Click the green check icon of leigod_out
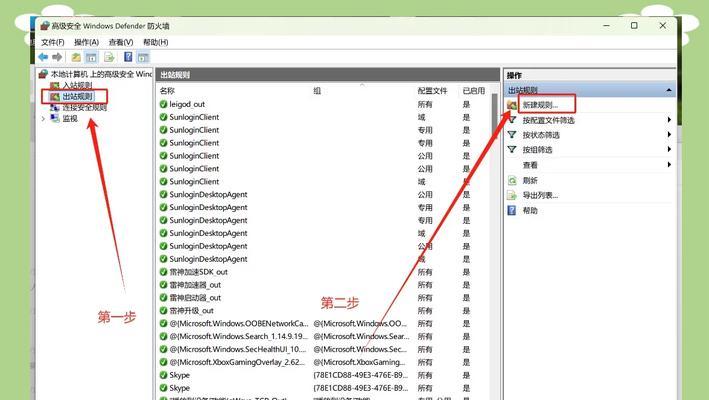This screenshot has height=400, width=709. coord(163,104)
